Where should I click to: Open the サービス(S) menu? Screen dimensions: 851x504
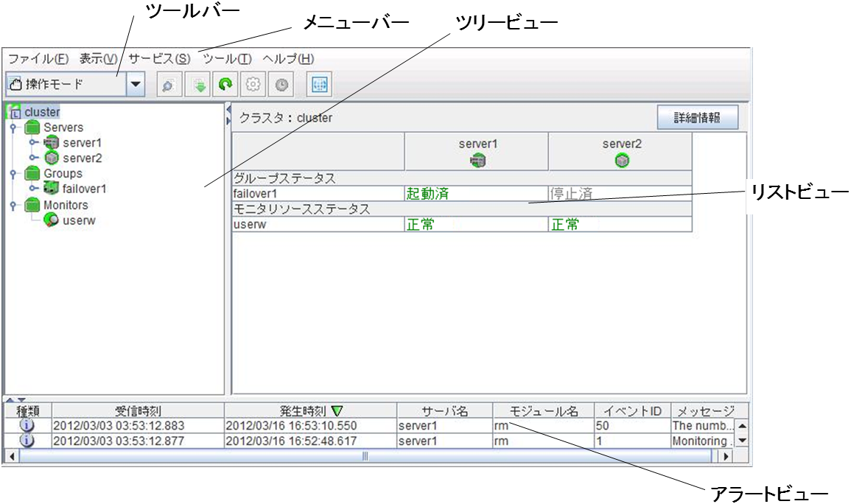[x=158, y=59]
